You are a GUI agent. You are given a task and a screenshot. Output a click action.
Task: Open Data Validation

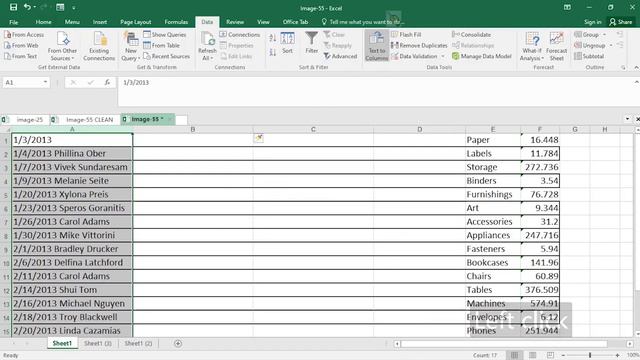[414, 56]
